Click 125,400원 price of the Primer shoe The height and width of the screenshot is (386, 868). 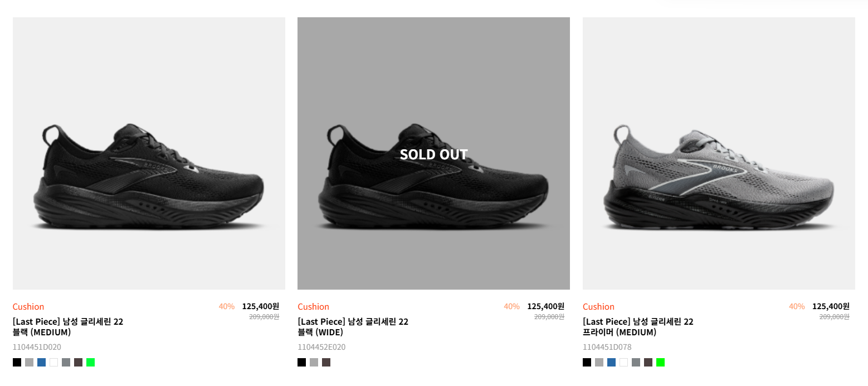click(831, 306)
